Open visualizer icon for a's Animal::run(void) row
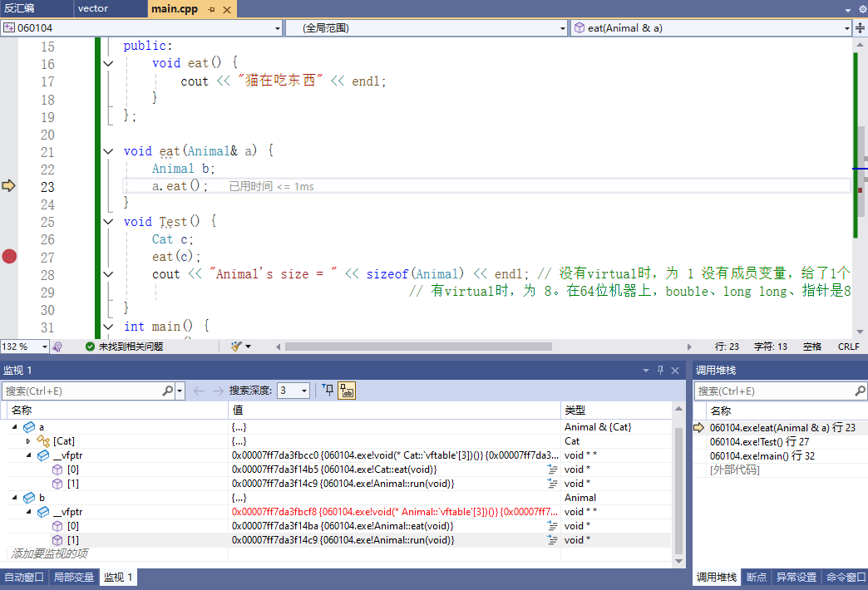The width and height of the screenshot is (868, 590). pos(552,484)
